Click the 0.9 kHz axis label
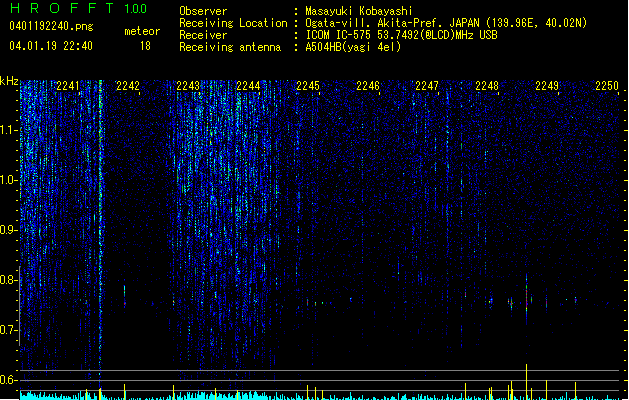The width and height of the screenshot is (629, 400). click(9, 230)
